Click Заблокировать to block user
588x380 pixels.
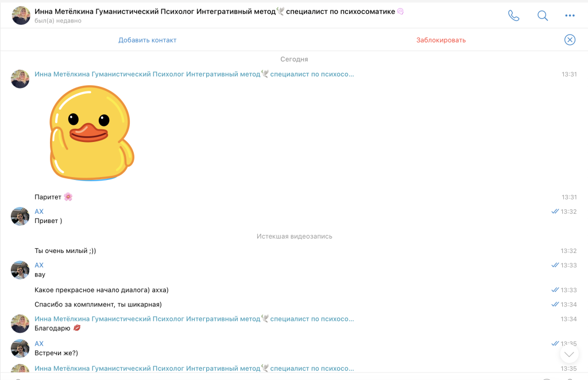click(441, 40)
